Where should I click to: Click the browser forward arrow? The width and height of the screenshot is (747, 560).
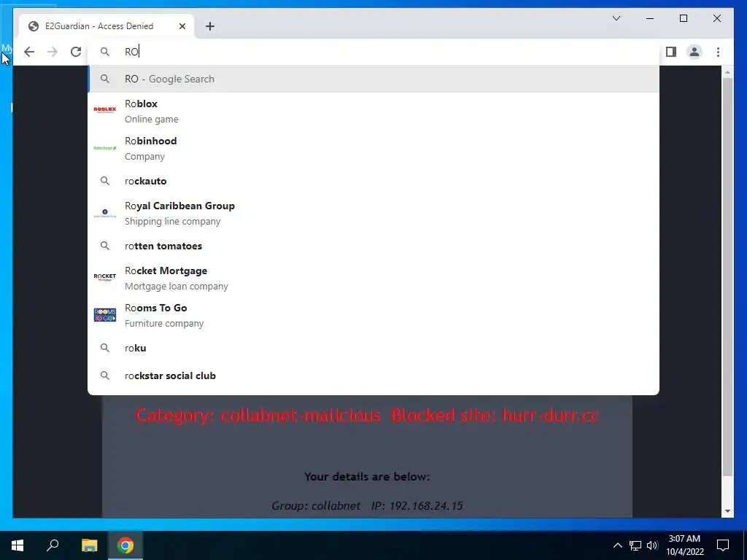coord(53,52)
